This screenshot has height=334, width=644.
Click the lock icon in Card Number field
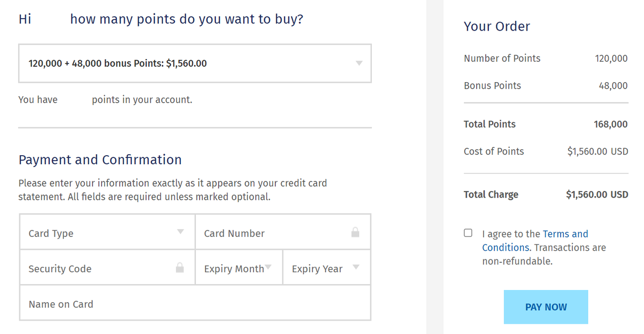(355, 233)
